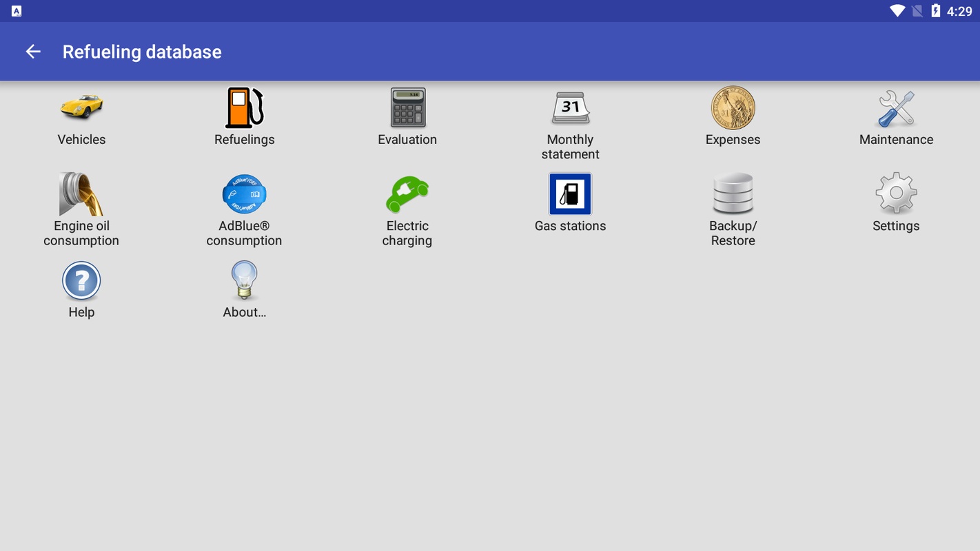The height and width of the screenshot is (551, 980).
Task: Open Engine oil consumption icon
Action: tap(81, 194)
